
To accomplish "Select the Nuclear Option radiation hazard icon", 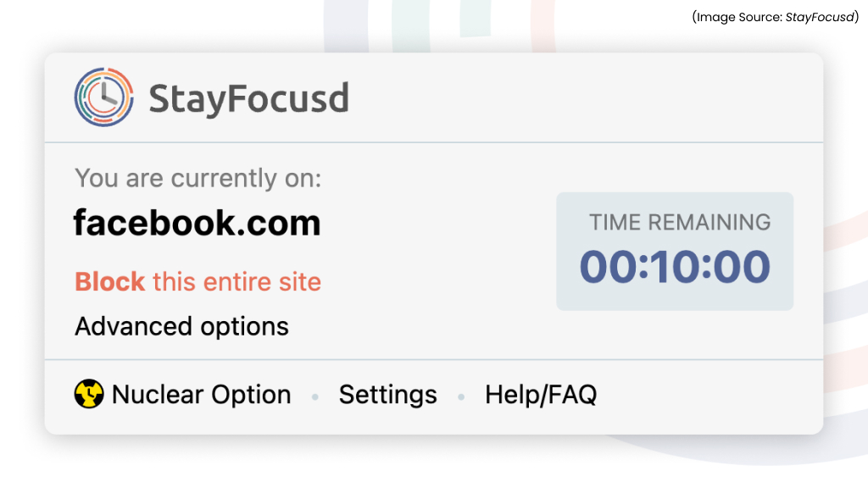I will [87, 394].
